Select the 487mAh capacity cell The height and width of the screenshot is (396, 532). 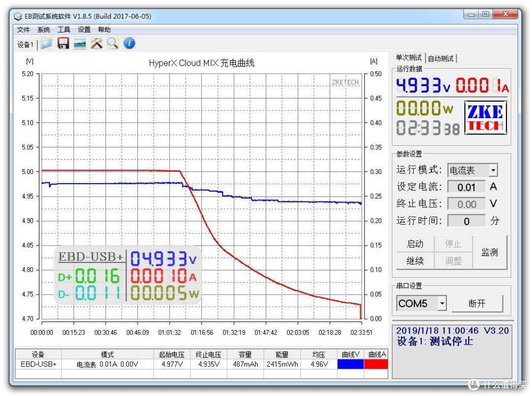(245, 364)
